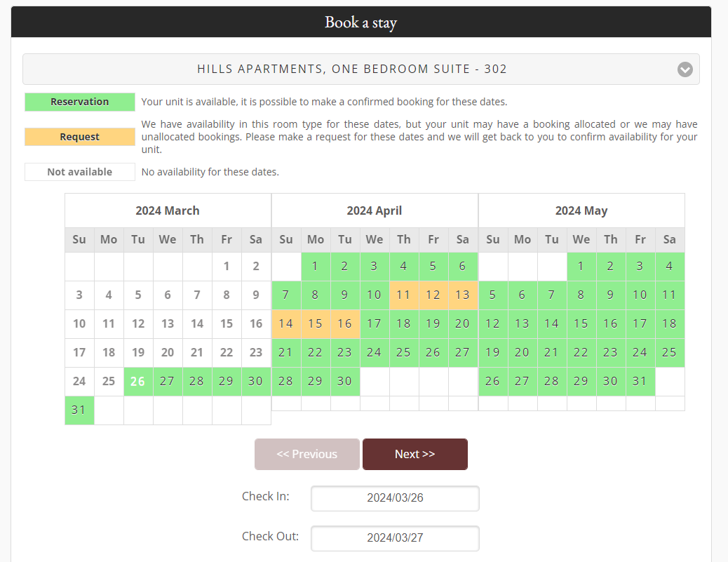Viewport: 728px width, 562px height.
Task: Click the white Not available legend box
Action: click(x=80, y=172)
